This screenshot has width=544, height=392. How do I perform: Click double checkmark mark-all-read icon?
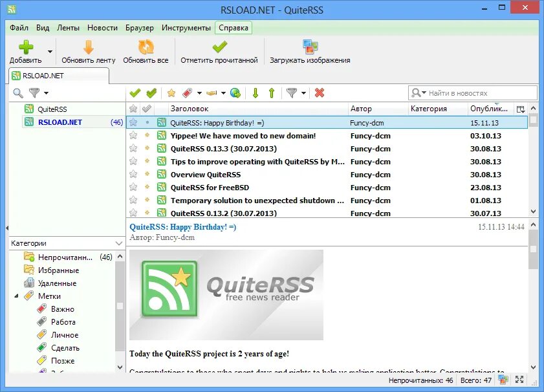pyautogui.click(x=151, y=93)
